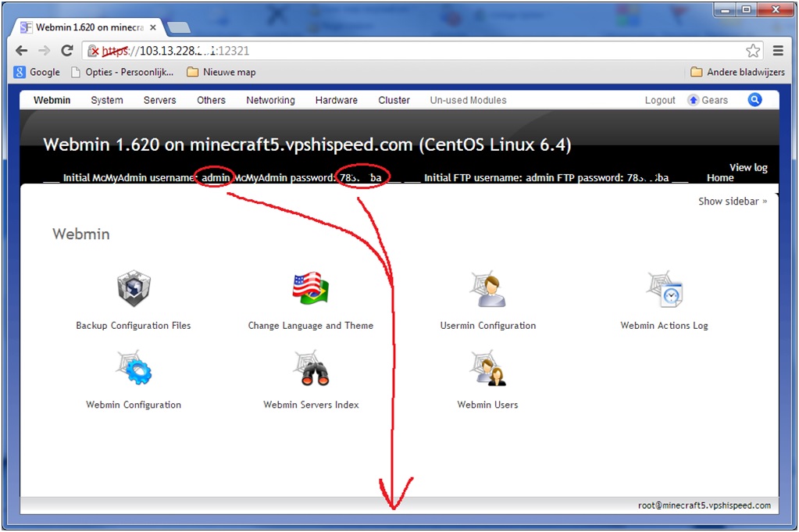
Task: Click root@minecraft5.vpshispeed.com footer text
Action: pyautogui.click(x=704, y=505)
